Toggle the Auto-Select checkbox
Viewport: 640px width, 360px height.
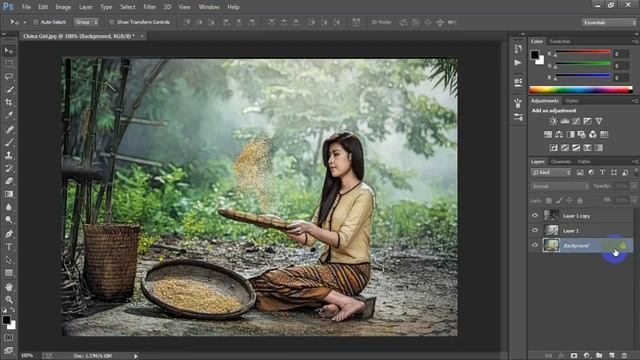[x=36, y=22]
